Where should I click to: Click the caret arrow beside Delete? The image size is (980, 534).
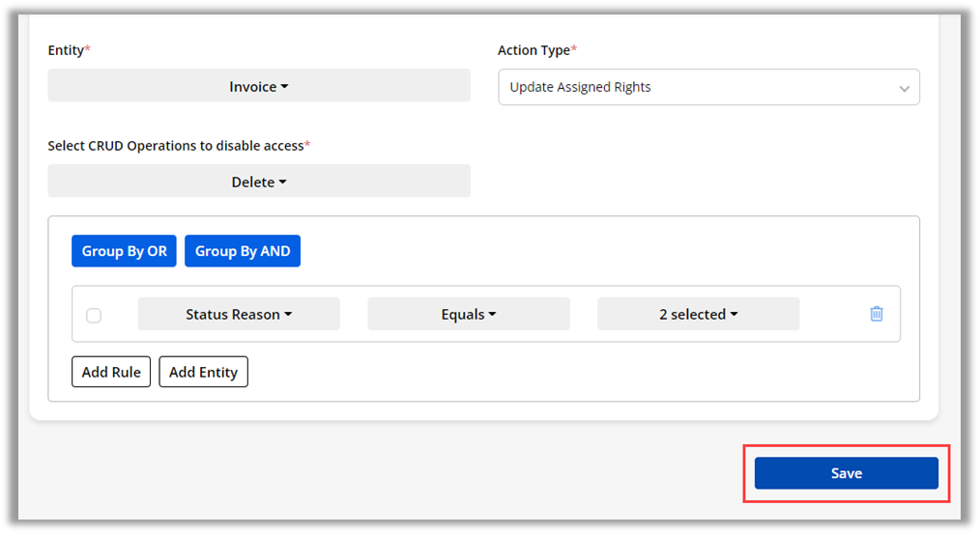282,182
